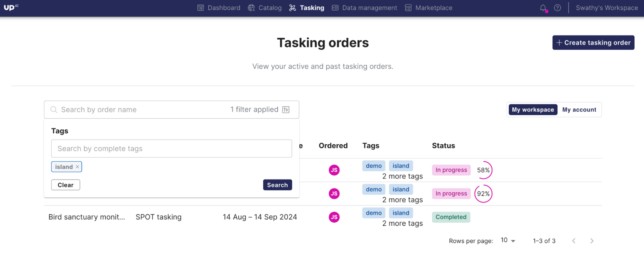The image size is (644, 271).
Task: Click the 14 Aug – 14 Sep 2024 cell
Action: (x=260, y=217)
